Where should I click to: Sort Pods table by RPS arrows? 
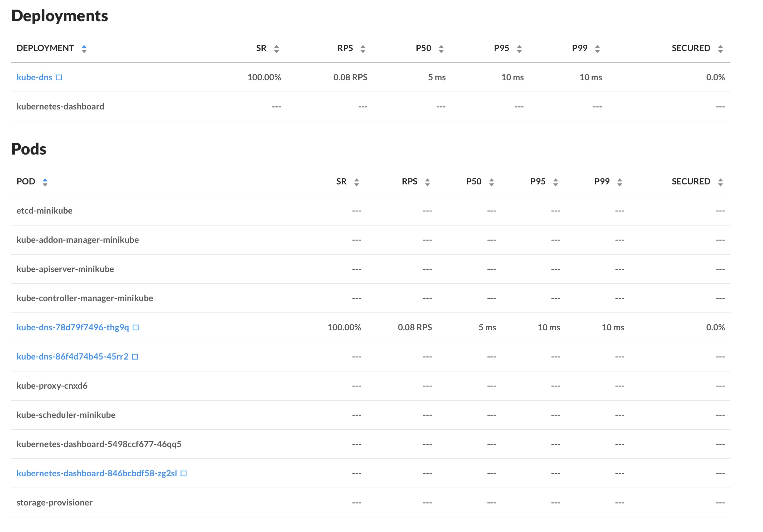tap(427, 182)
